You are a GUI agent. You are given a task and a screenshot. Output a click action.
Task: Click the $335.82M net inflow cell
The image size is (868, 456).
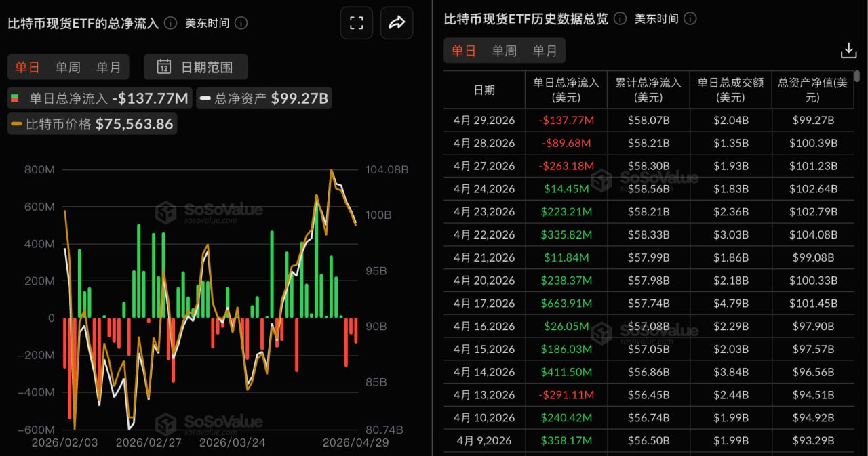point(566,234)
